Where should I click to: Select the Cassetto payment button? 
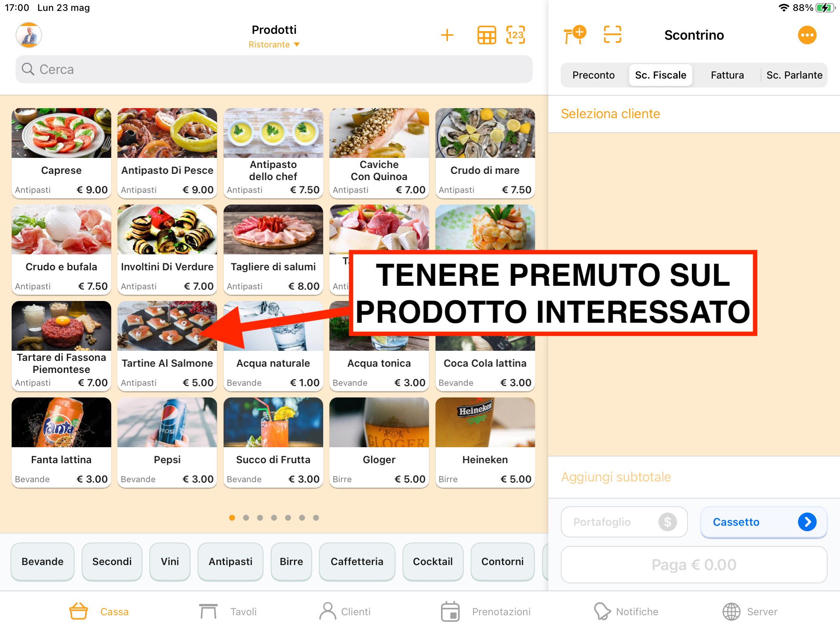click(764, 522)
